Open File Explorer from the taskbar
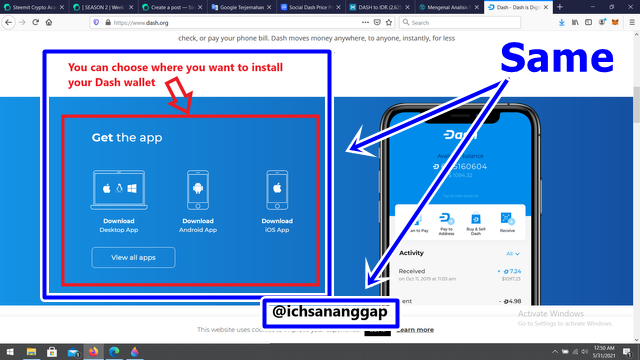640x360 pixels. [31, 352]
